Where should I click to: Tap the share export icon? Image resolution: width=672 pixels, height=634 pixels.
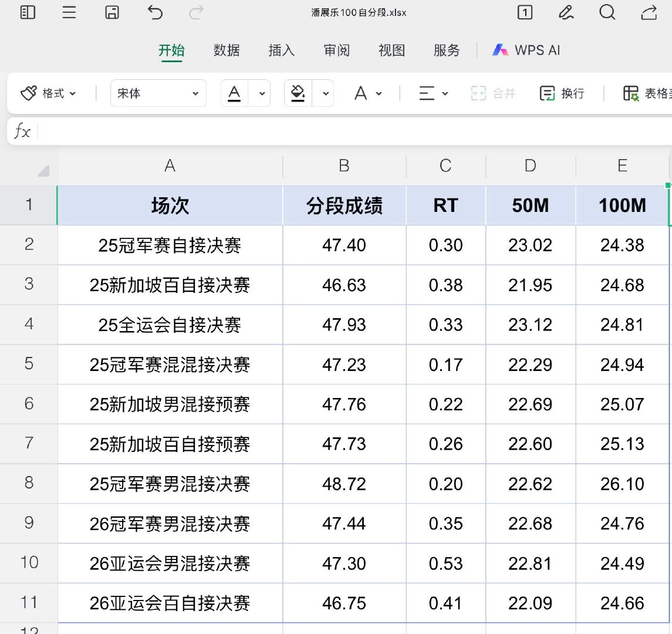point(649,12)
